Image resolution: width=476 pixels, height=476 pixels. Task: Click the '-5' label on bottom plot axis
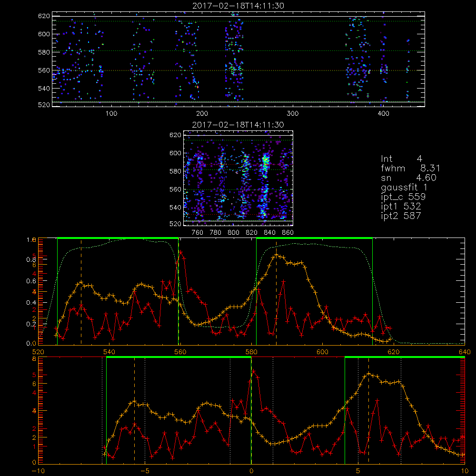(145, 471)
